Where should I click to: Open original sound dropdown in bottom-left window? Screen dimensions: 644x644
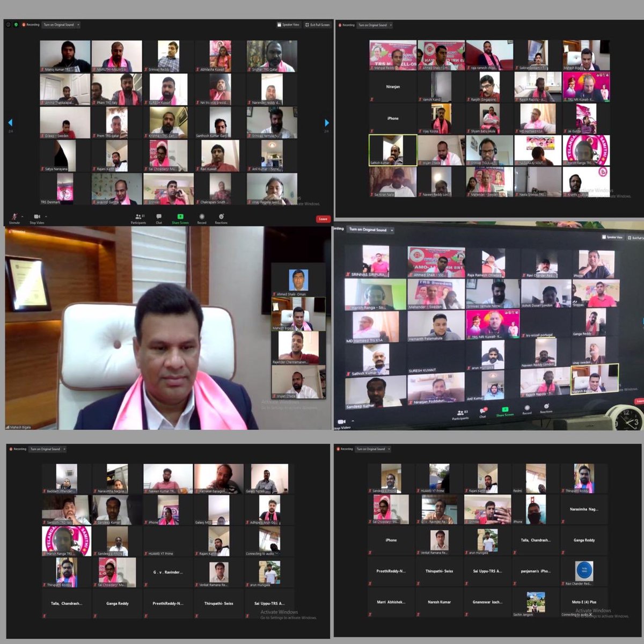coord(64,449)
